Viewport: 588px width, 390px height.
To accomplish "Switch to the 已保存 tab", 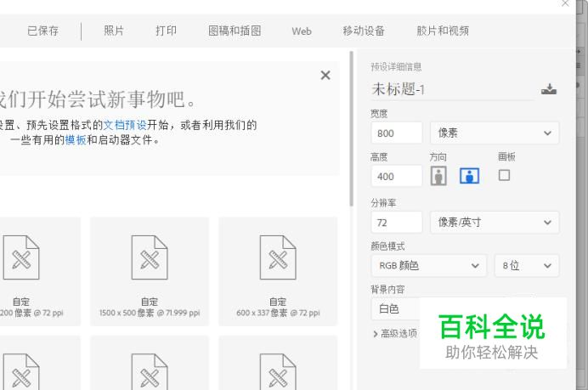I will [42, 31].
